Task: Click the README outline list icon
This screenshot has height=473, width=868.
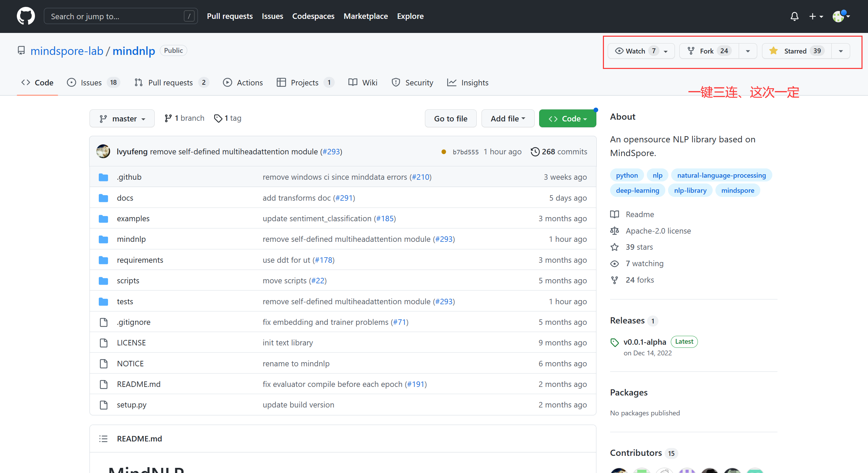Action: [103, 439]
